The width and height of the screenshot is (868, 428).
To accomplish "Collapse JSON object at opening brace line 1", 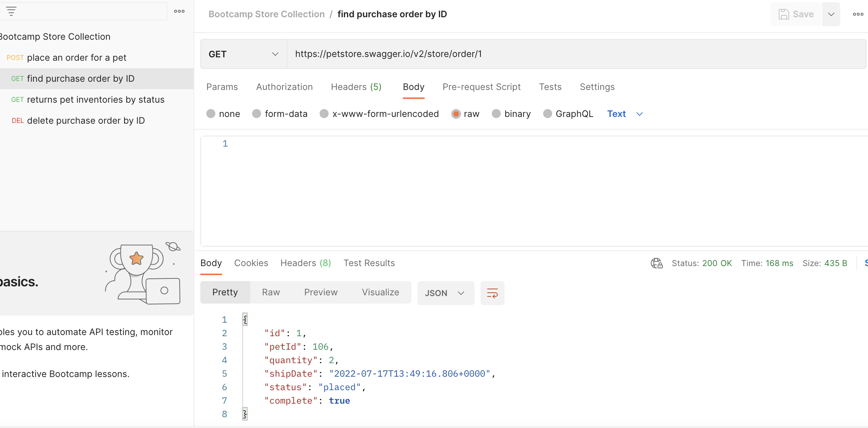I will coord(245,320).
